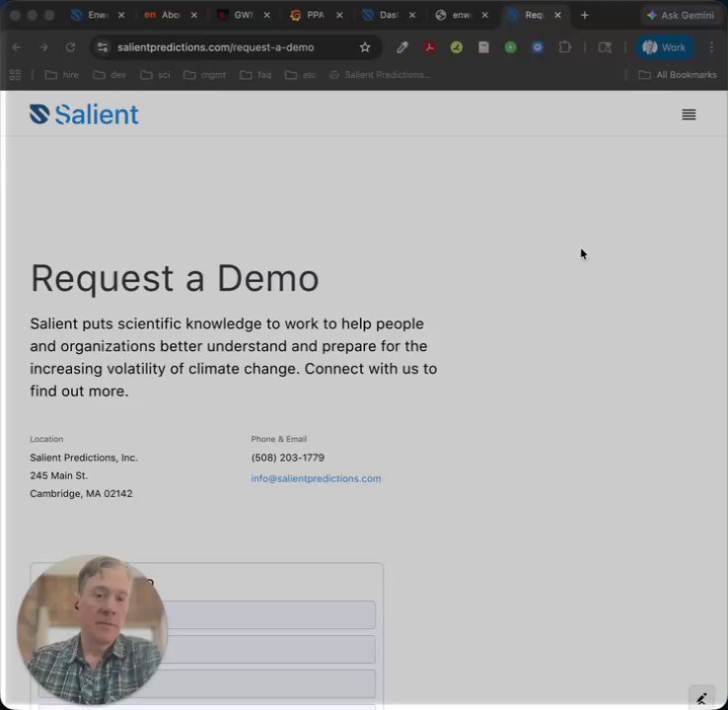Click the phone number (508) 203-1779

(x=287, y=458)
